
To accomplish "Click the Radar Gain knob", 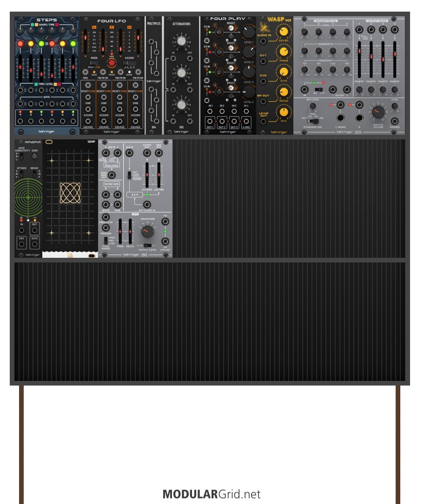I will pyautogui.click(x=34, y=156).
